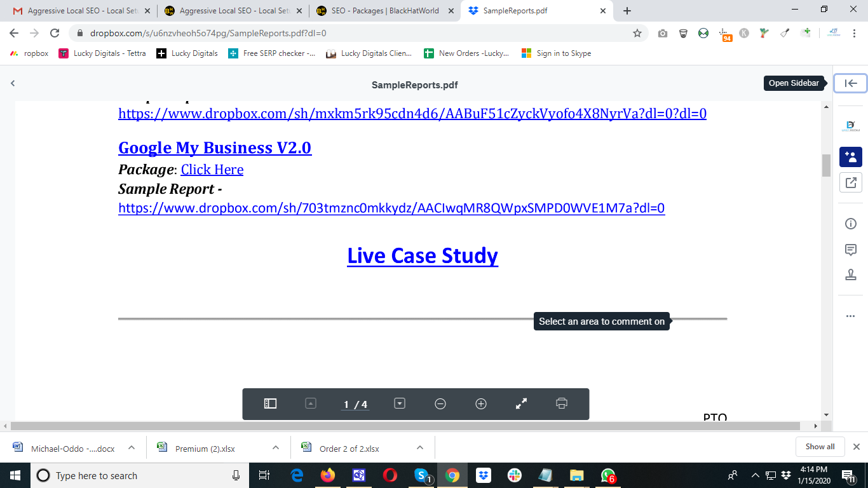Open the Sign in to Skype bookmark
This screenshot has height=488, width=868.
click(556, 53)
